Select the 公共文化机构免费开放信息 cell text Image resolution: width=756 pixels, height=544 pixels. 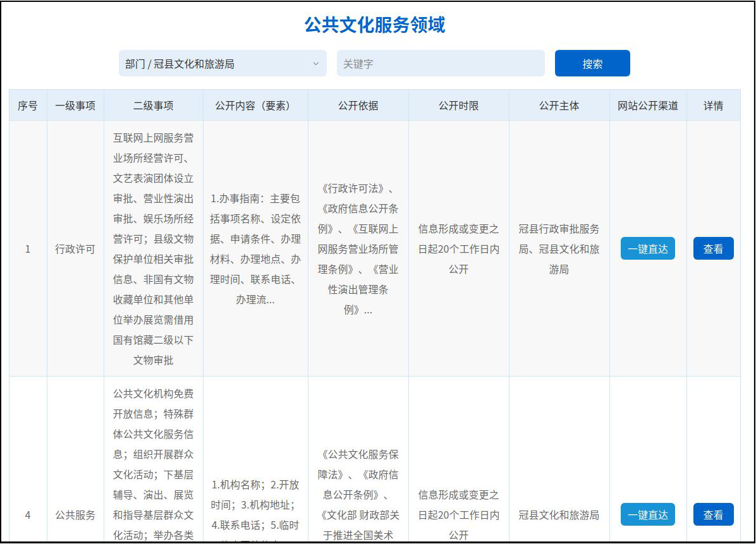[154, 464]
